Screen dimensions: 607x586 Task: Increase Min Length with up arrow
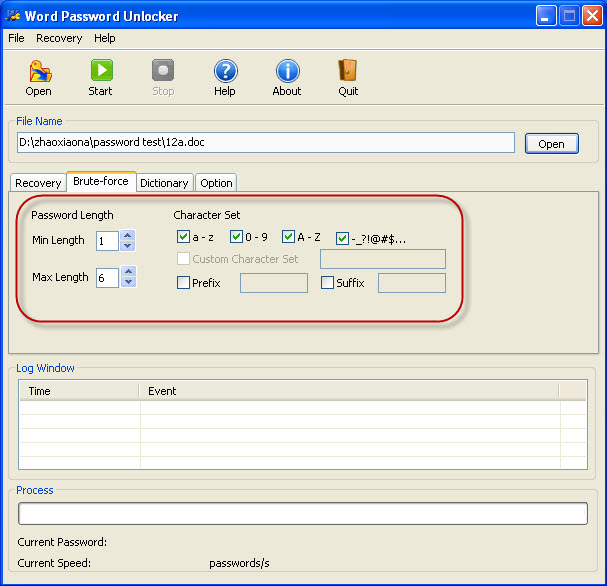128,235
